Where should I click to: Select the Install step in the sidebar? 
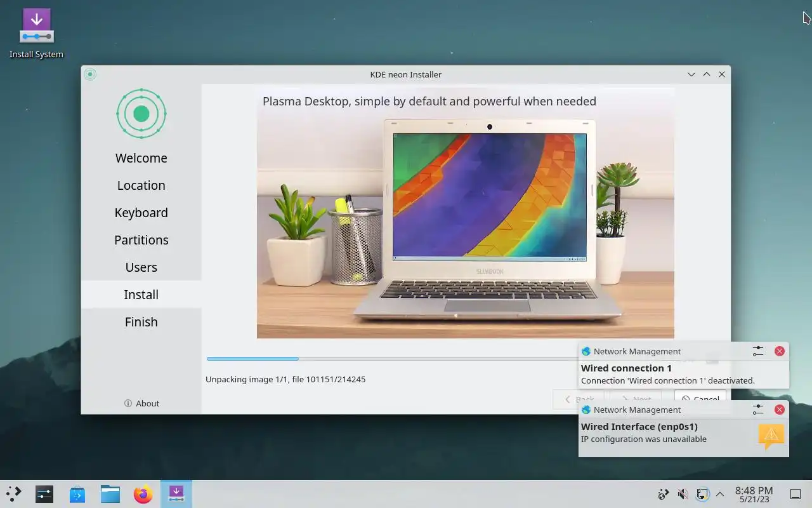point(141,295)
